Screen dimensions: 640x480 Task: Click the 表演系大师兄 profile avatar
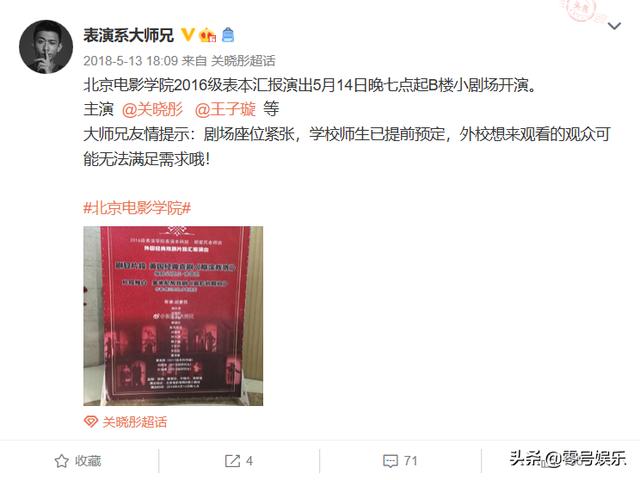click(46, 47)
